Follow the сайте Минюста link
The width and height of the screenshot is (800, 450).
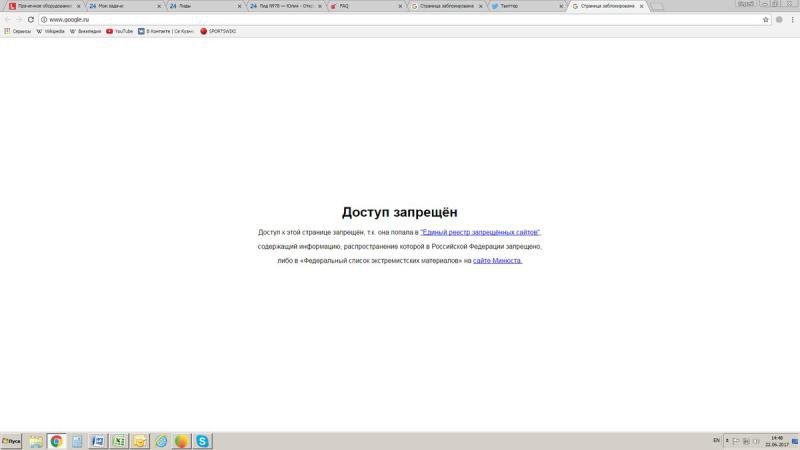[497, 261]
